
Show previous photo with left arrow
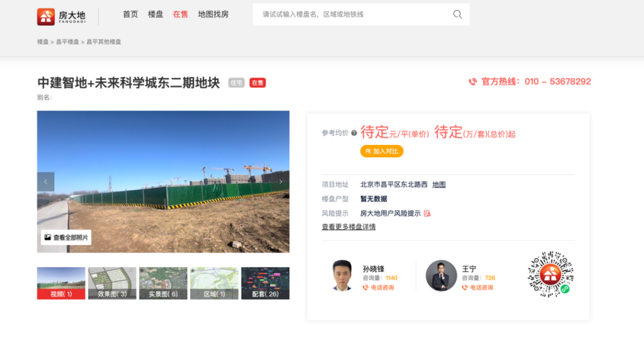(45, 181)
